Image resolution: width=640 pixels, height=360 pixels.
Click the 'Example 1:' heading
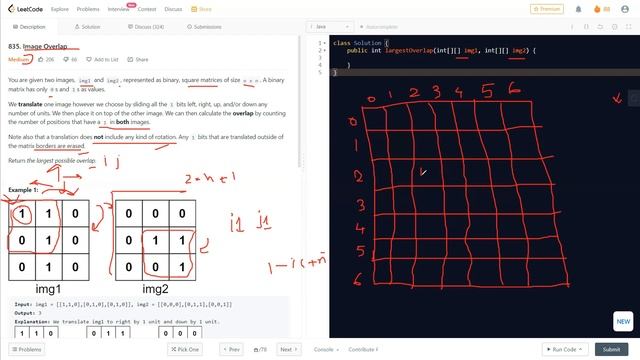click(23, 190)
